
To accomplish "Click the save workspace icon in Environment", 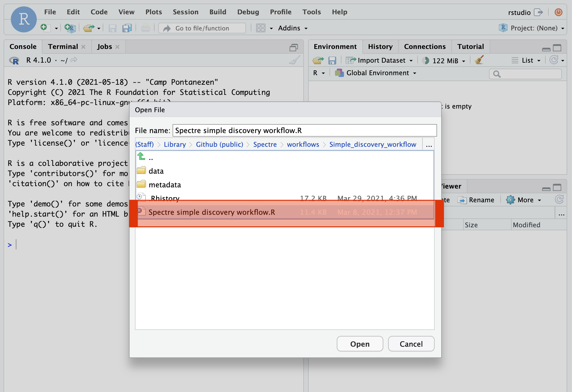I will coord(332,61).
